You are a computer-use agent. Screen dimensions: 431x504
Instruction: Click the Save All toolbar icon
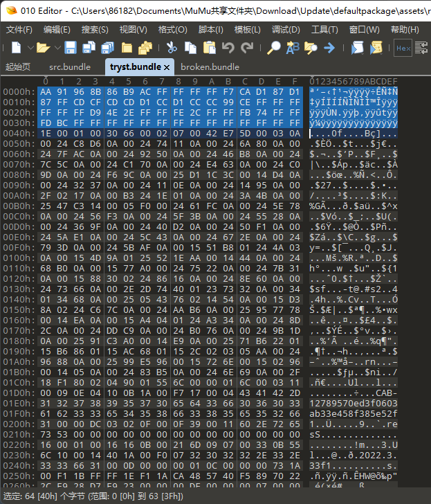108,48
